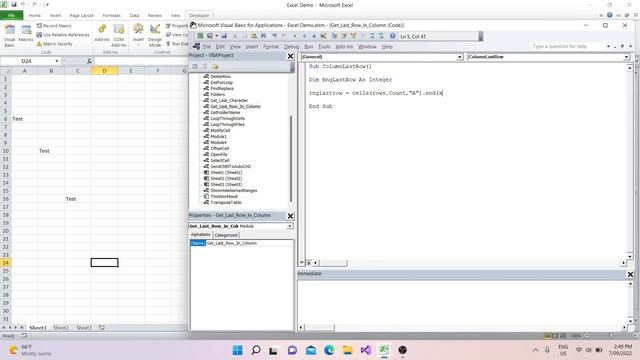Click the Type a question for help box

(x=567, y=47)
